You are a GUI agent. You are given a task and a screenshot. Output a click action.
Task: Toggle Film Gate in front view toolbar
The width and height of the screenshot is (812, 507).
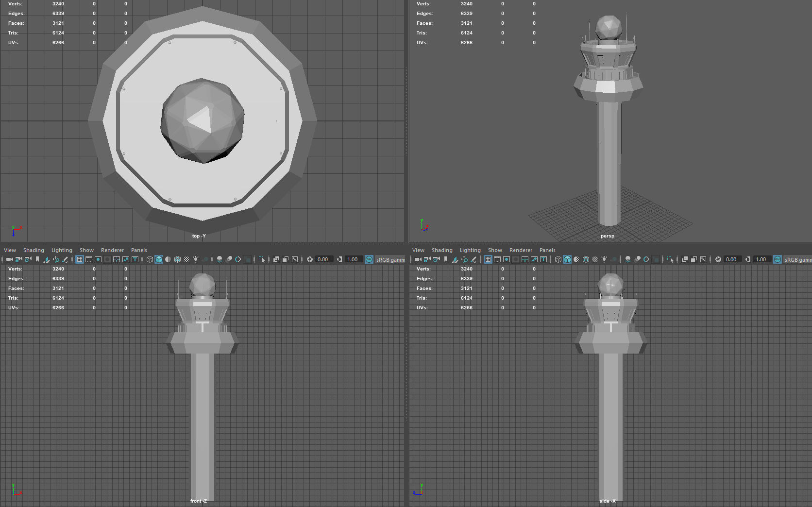[x=89, y=259]
